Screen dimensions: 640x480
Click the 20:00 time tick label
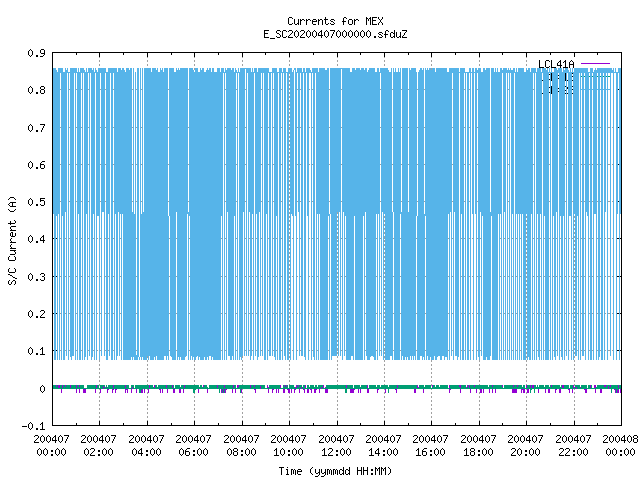525,452
